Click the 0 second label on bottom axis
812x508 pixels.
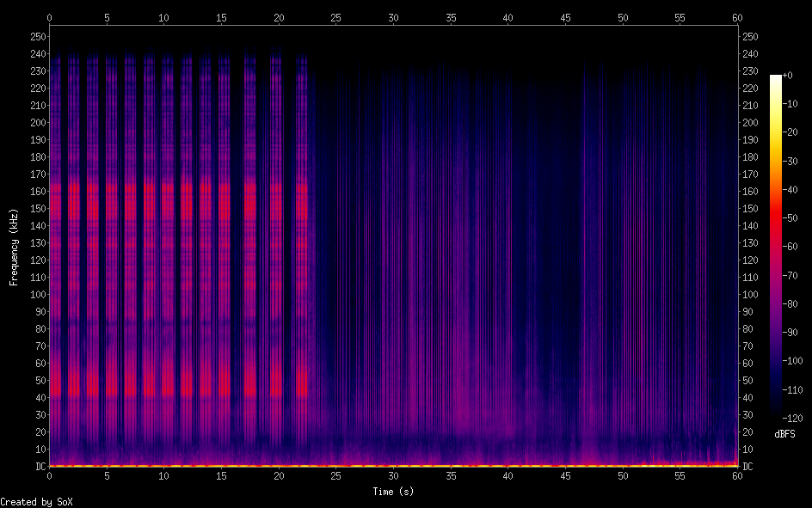point(50,475)
